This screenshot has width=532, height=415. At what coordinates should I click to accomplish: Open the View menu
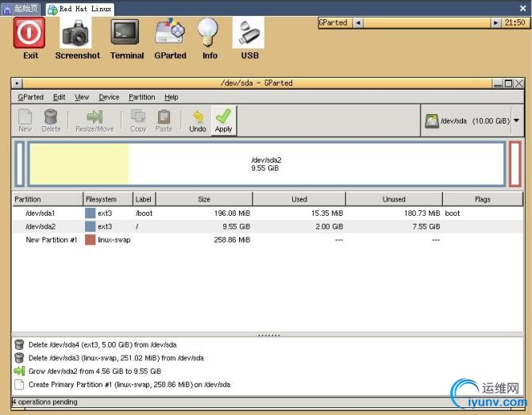[x=82, y=98]
